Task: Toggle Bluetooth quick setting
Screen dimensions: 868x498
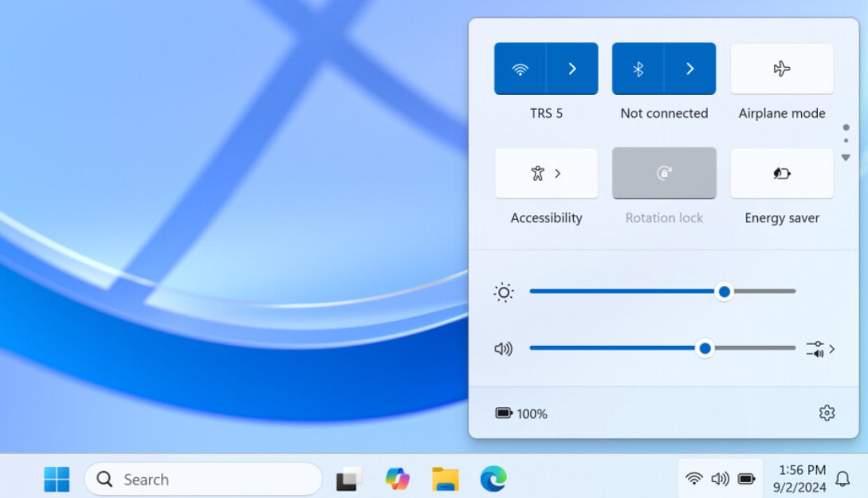Action: click(x=638, y=69)
